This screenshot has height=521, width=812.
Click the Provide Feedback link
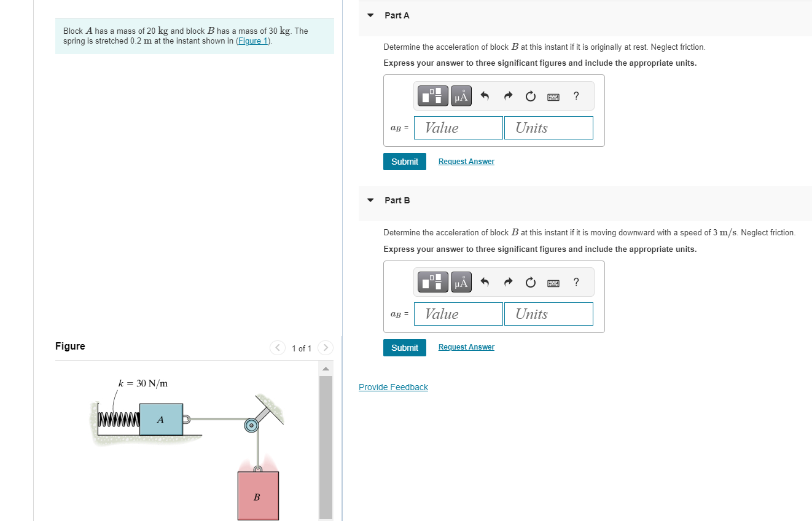pos(393,387)
